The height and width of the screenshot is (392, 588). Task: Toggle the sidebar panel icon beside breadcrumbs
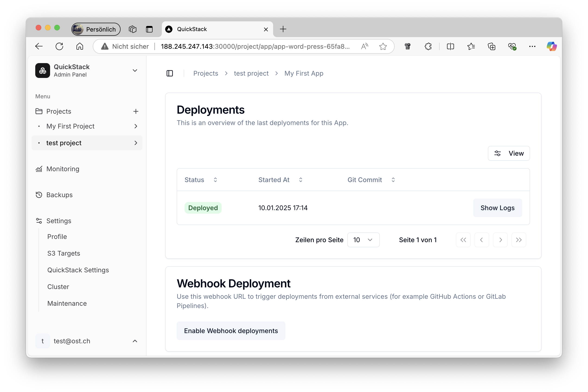170,73
